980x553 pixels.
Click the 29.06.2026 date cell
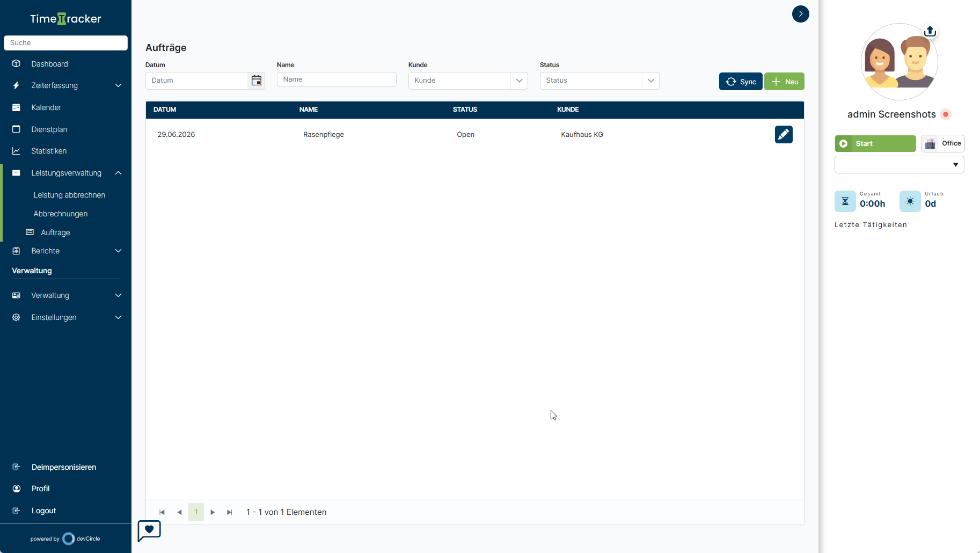click(x=176, y=135)
